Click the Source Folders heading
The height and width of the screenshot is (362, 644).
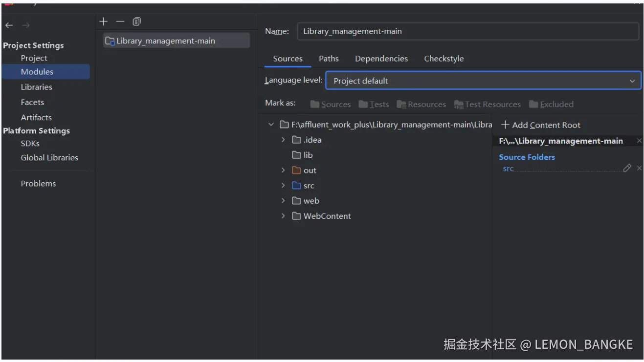coord(527,157)
